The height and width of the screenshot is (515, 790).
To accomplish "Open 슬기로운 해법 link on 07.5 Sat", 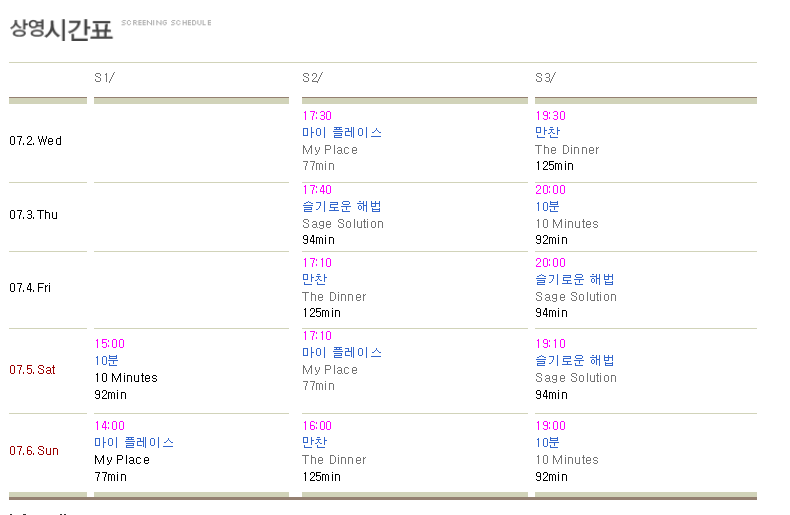I will [575, 361].
